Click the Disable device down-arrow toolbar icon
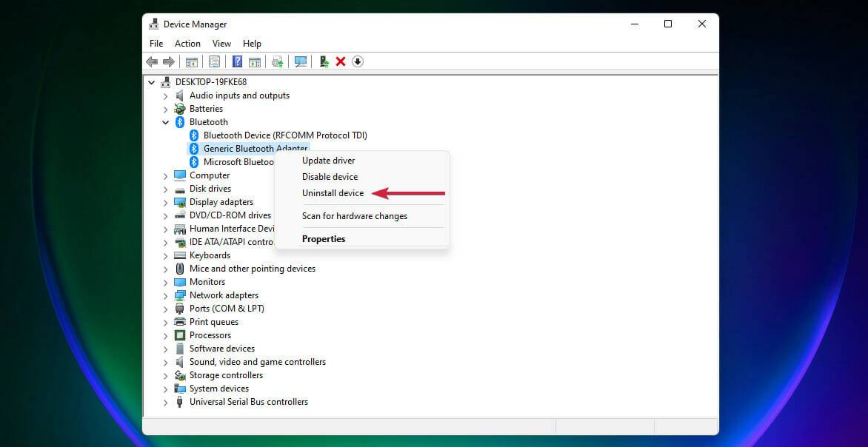 (356, 61)
